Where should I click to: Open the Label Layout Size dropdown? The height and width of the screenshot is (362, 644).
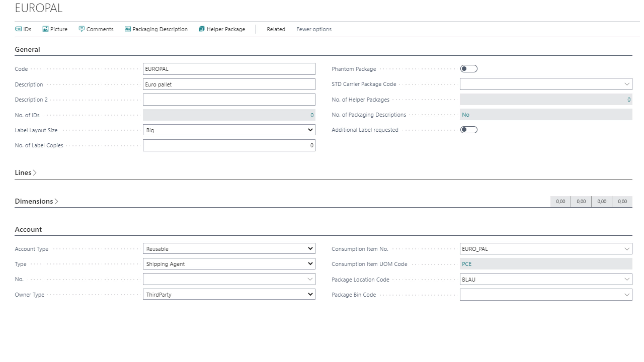pos(310,130)
